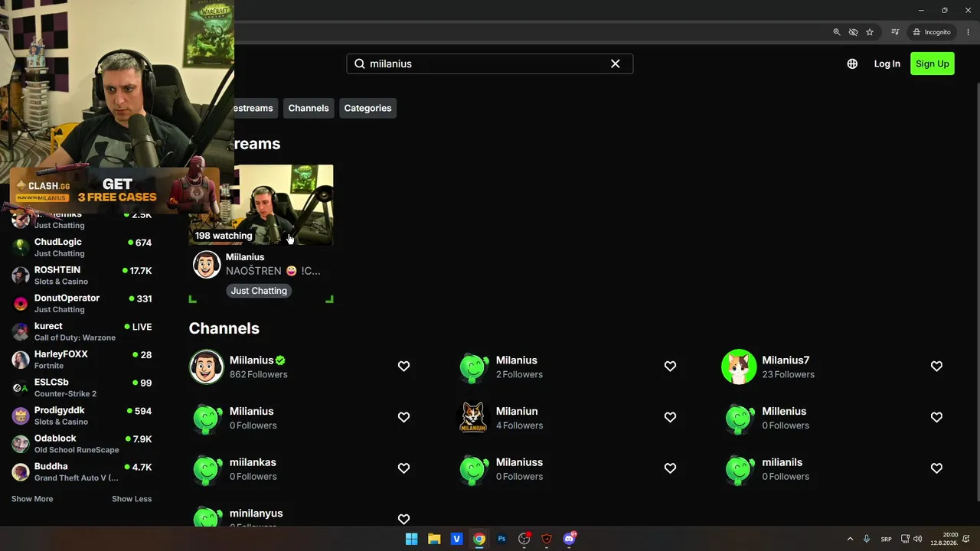This screenshot has height=551, width=980.
Task: Click the microphone icon in the system tray
Action: tap(867, 539)
